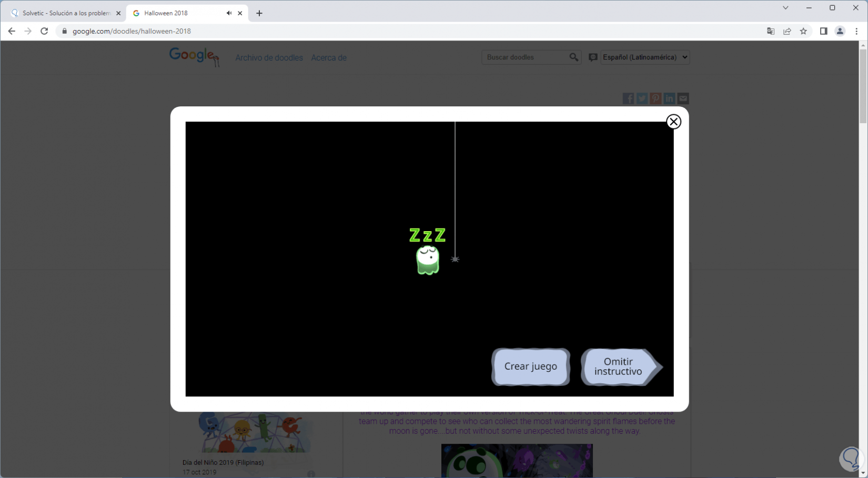Close the Halloween 2018 tab

(x=240, y=13)
